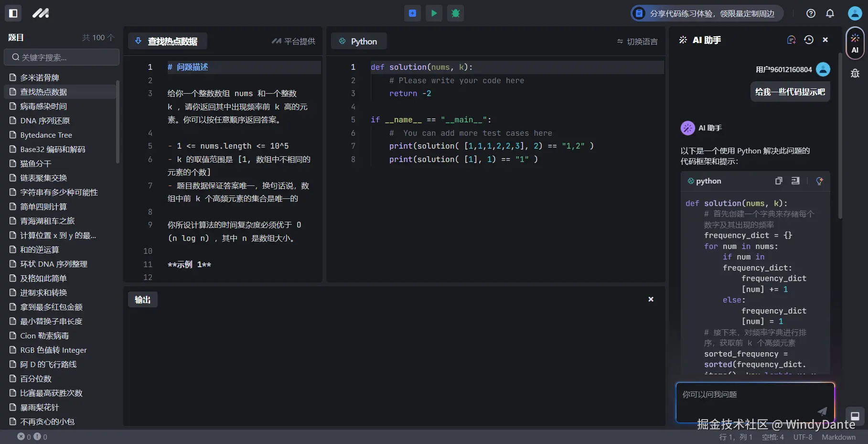The width and height of the screenshot is (868, 444).
Task: Toggle the AI assistant side panel
Action: [855, 43]
